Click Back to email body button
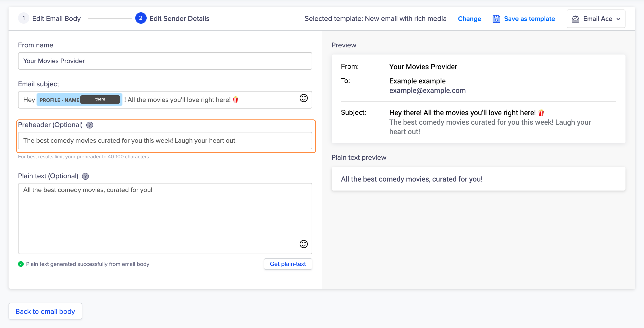 45,311
